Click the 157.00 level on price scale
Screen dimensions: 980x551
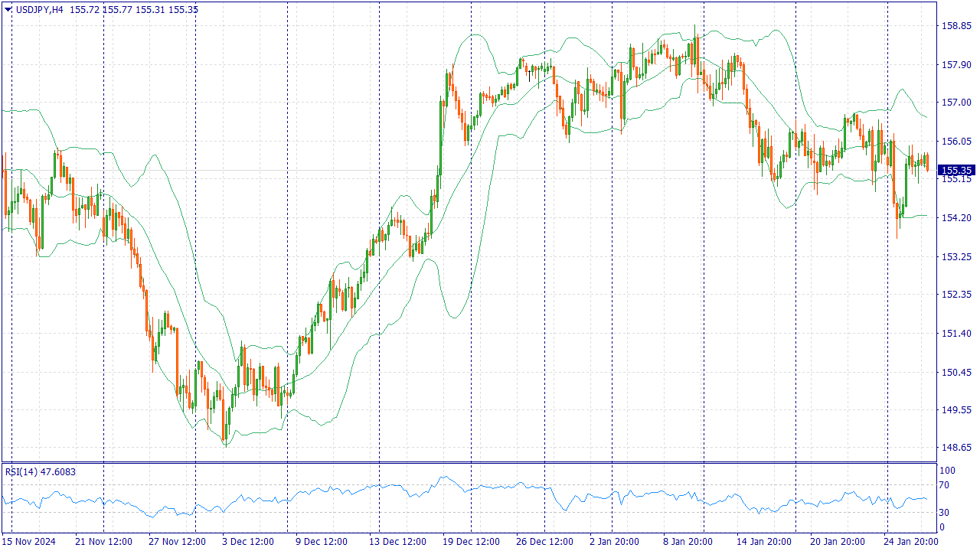955,103
